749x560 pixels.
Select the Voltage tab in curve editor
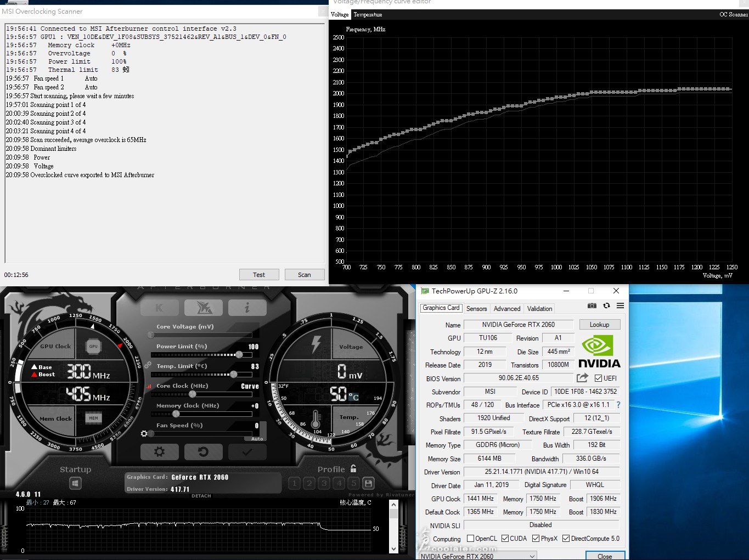pyautogui.click(x=340, y=14)
